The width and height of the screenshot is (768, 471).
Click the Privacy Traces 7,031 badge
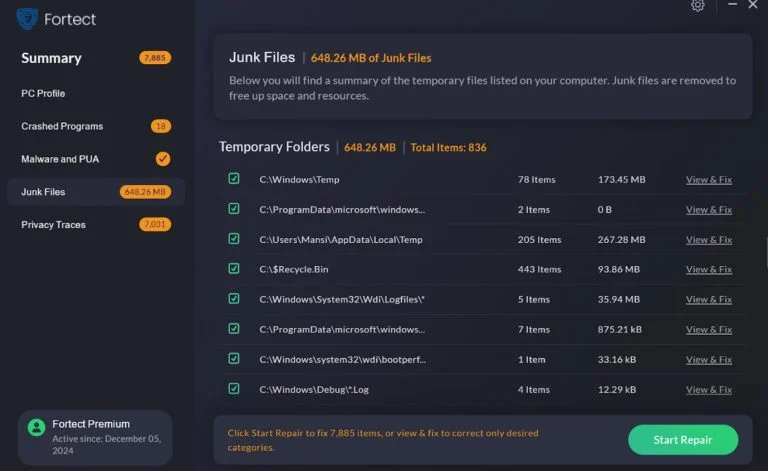[155, 225]
